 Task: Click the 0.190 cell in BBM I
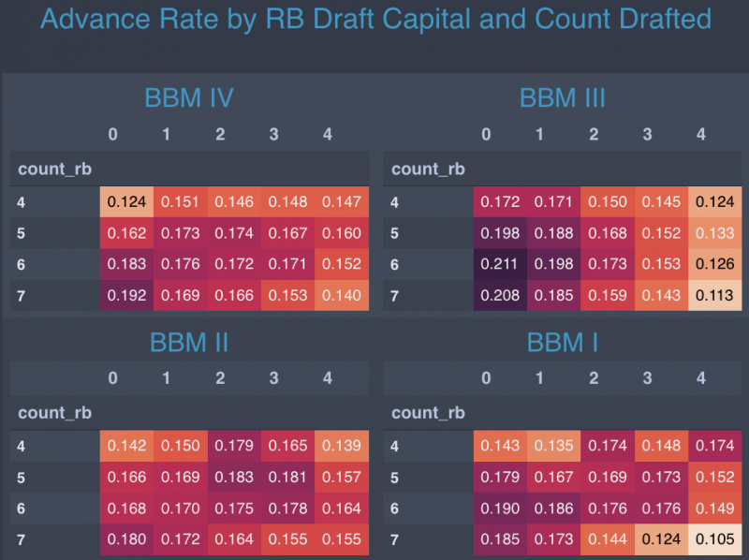pyautogui.click(x=501, y=508)
